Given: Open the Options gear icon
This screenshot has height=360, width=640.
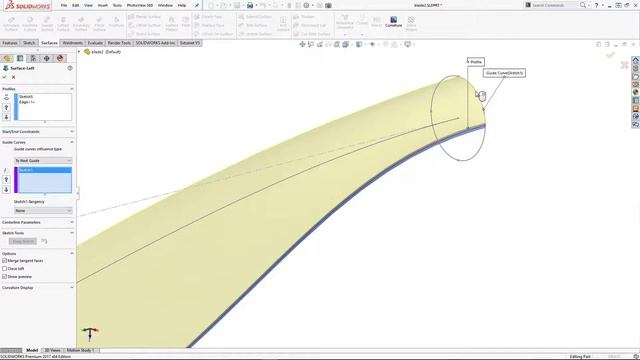Looking at the screenshot, I should click(306, 5).
